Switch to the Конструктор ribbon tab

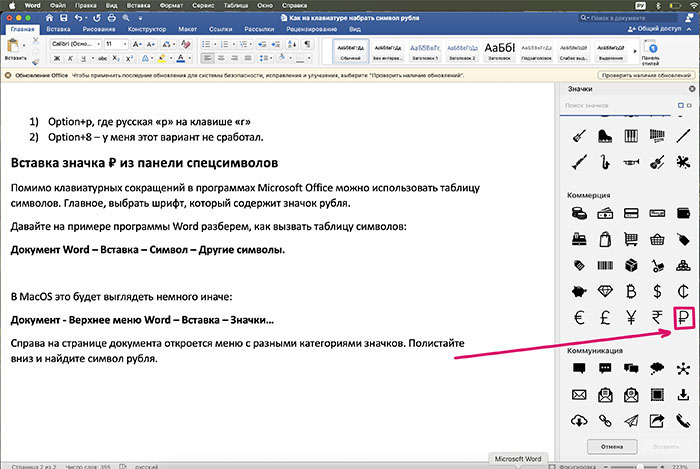pyautogui.click(x=147, y=29)
